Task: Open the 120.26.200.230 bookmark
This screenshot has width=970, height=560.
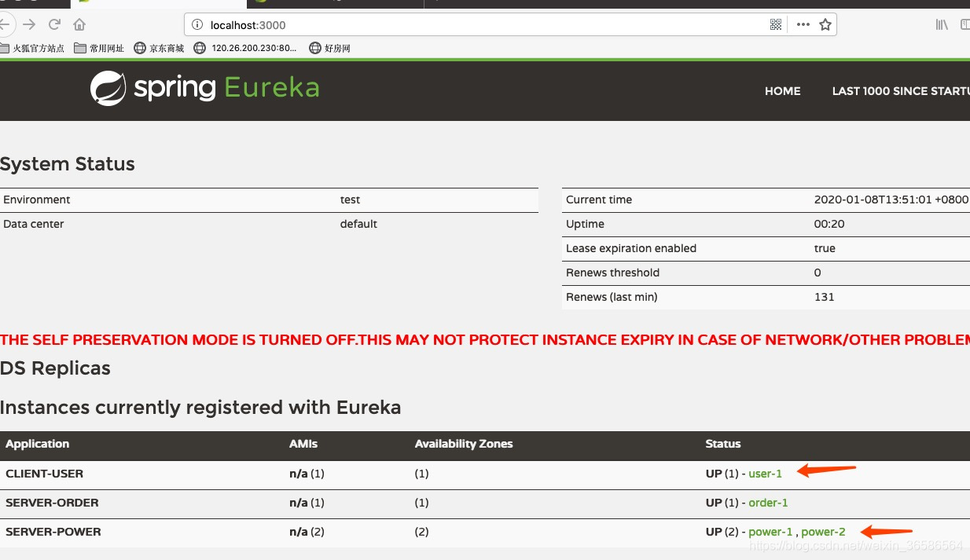Action: [x=246, y=49]
